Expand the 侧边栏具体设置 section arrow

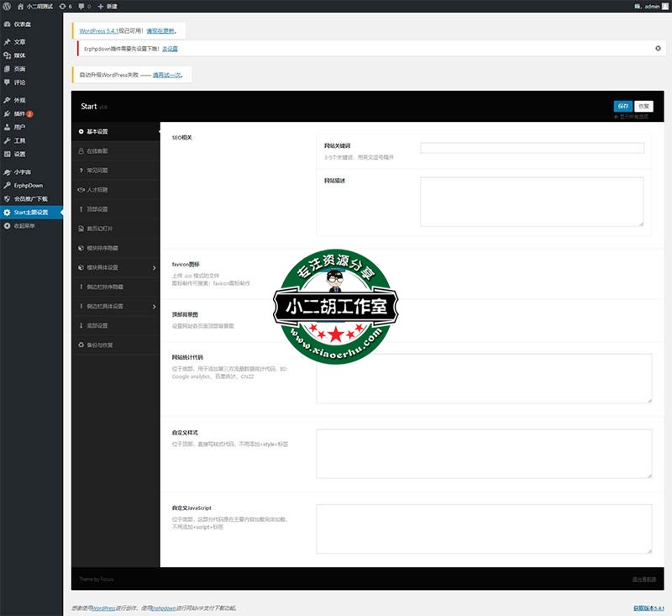click(x=154, y=307)
